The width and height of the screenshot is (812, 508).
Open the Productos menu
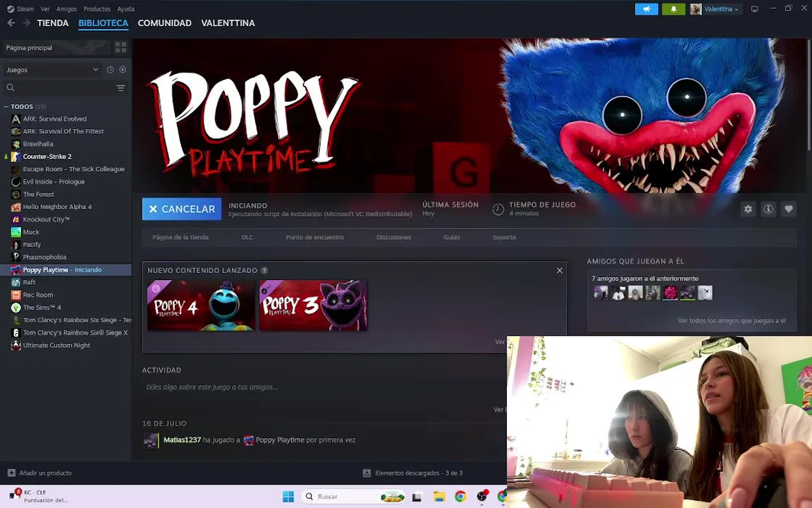(x=97, y=8)
